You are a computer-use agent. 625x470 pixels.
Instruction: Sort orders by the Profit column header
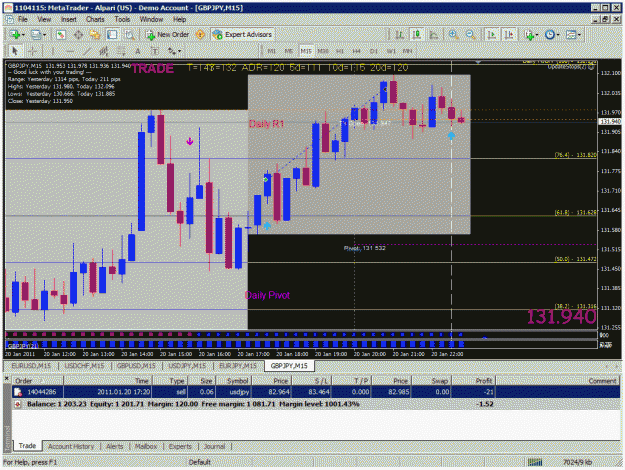pos(474,381)
